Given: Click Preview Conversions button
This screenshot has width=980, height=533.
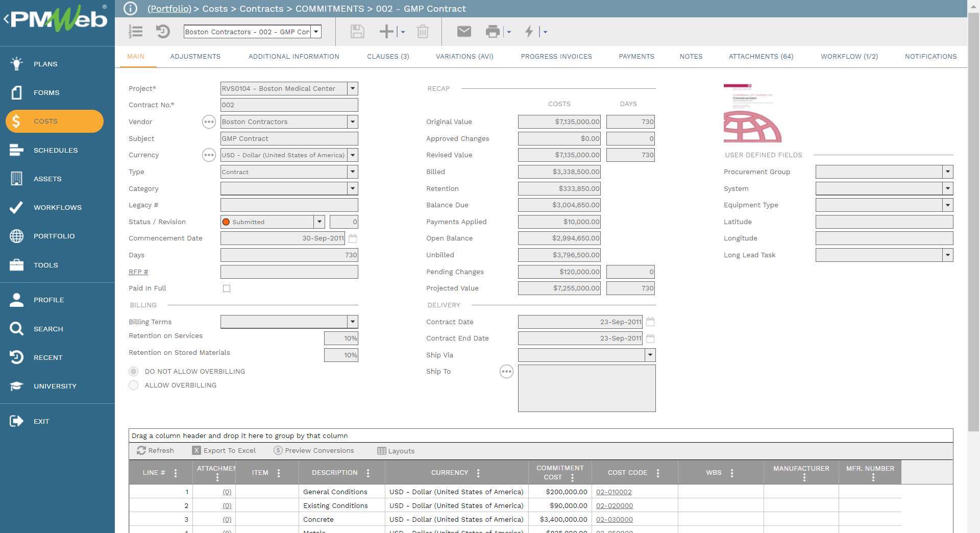Looking at the screenshot, I should tap(314, 450).
